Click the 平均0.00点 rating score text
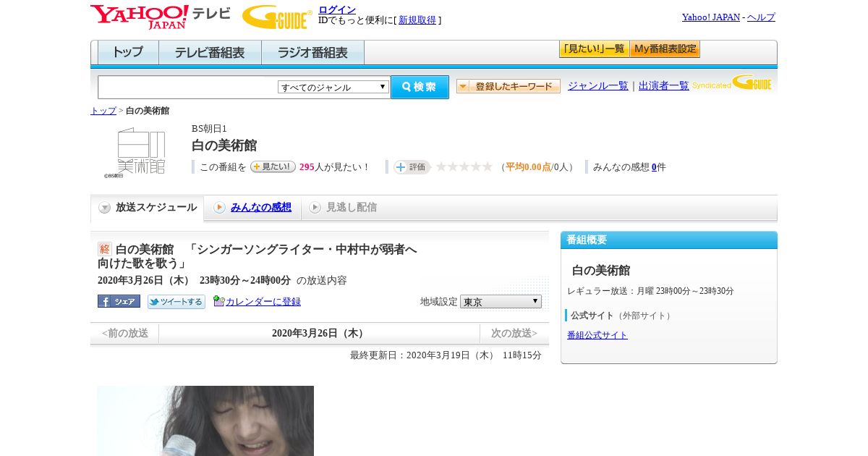The width and height of the screenshot is (868, 456). click(528, 167)
